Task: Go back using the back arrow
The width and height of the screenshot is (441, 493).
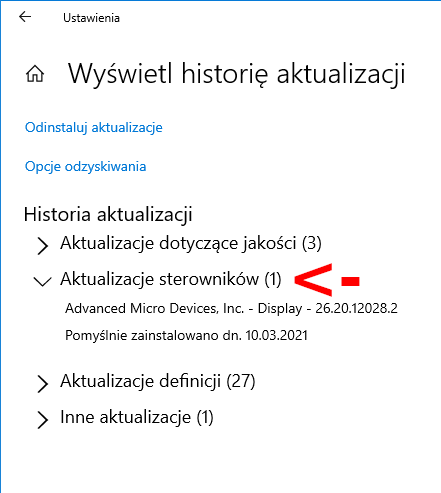Action: click(x=25, y=17)
